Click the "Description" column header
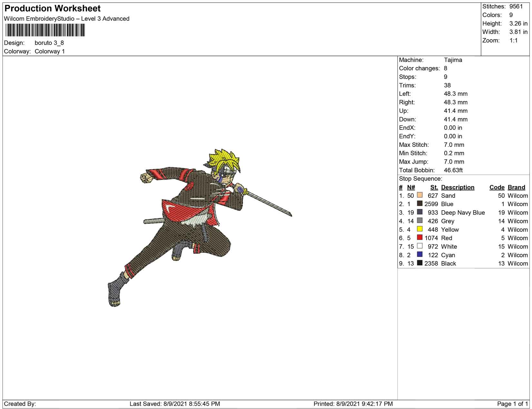The width and height of the screenshot is (532, 409). pyautogui.click(x=458, y=187)
